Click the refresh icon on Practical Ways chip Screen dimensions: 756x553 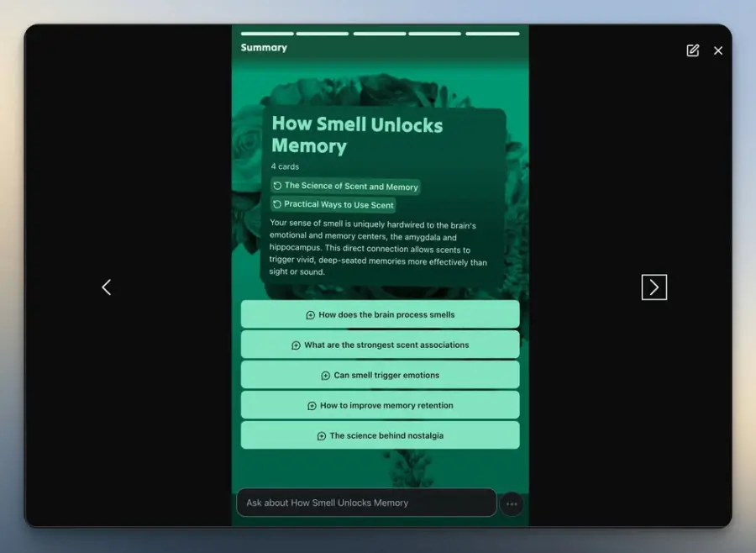277,204
